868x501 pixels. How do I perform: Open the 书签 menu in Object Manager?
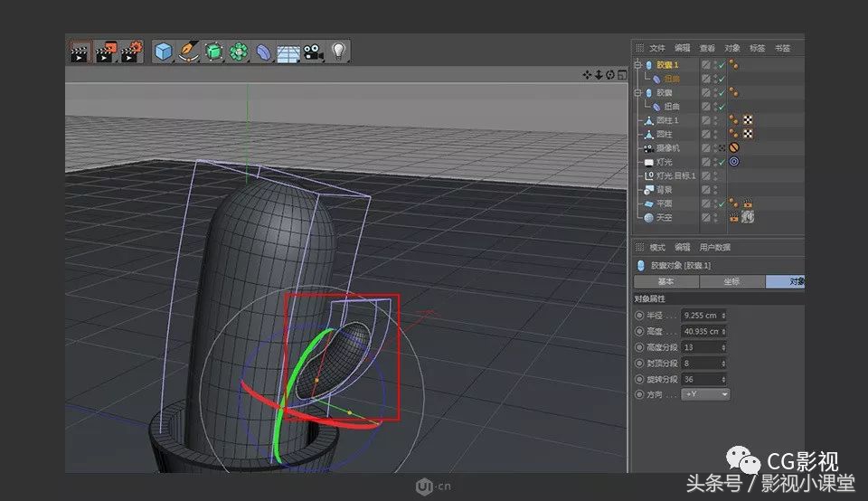[782, 48]
